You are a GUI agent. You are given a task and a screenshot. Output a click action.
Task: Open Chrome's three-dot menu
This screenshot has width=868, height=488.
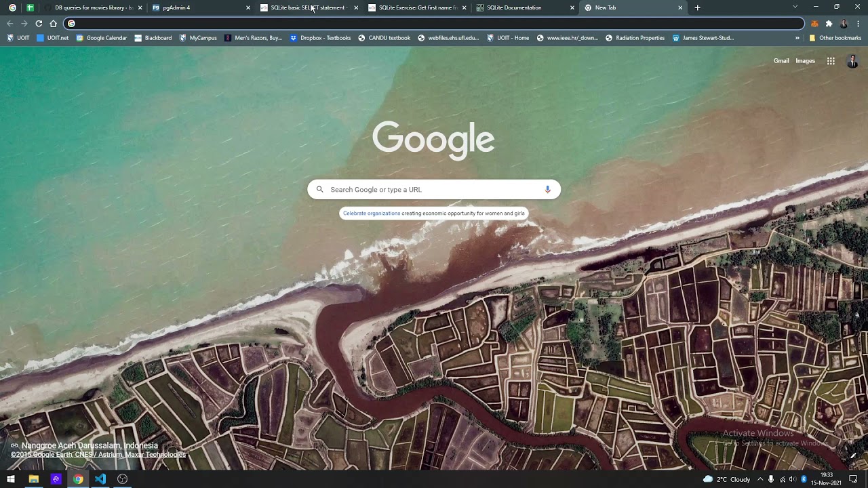(x=858, y=24)
